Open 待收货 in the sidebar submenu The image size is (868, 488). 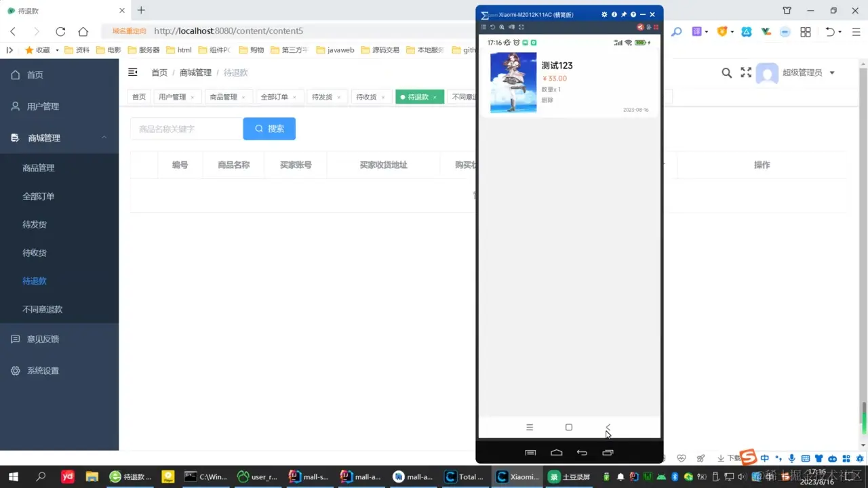(x=59, y=253)
